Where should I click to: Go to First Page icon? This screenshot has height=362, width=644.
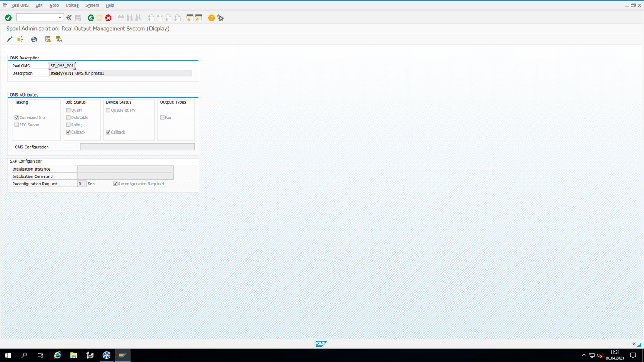[x=151, y=18]
